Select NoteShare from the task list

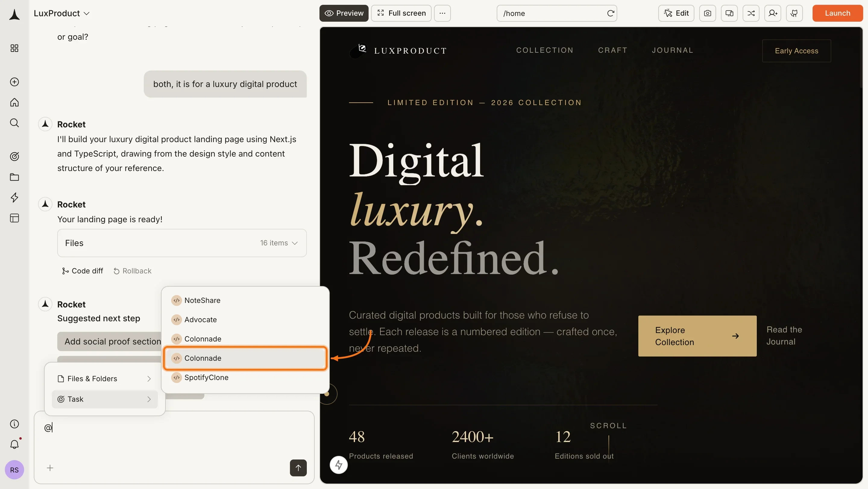[245, 300]
